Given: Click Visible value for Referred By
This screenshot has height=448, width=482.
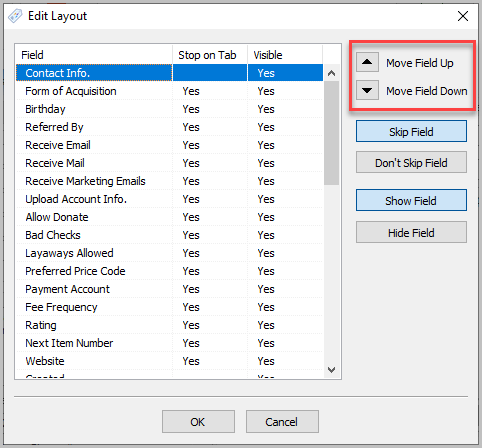Looking at the screenshot, I should 266,127.
